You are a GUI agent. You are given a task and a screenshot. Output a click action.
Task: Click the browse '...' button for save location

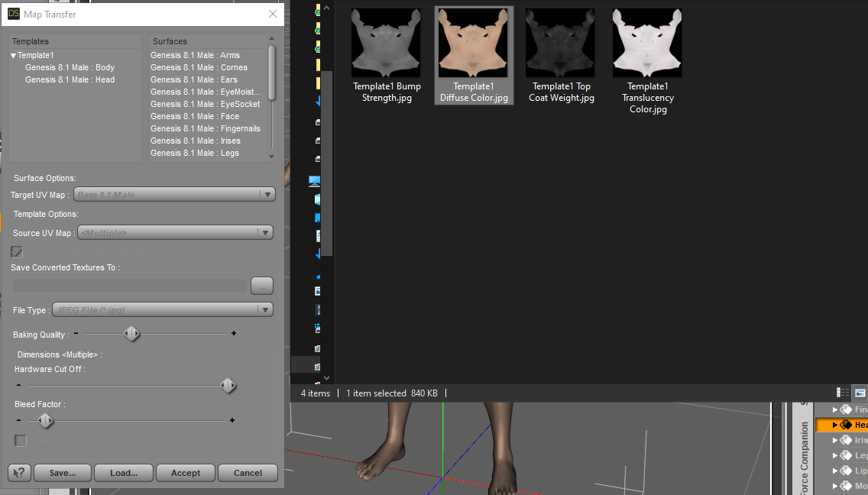pos(262,286)
